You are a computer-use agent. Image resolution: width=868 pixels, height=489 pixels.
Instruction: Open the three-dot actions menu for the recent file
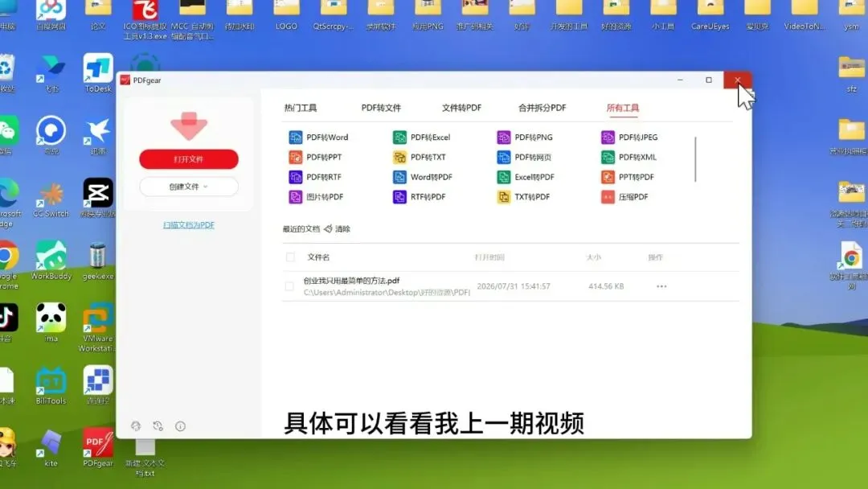pyautogui.click(x=661, y=286)
